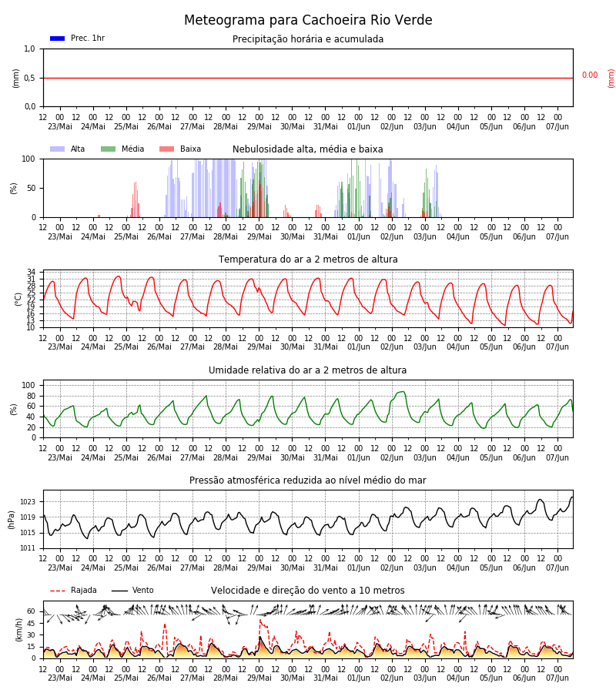The width and height of the screenshot is (616, 693).
Task: Click the Nebulosidade alta, média e baixa heading
Action: (307, 149)
